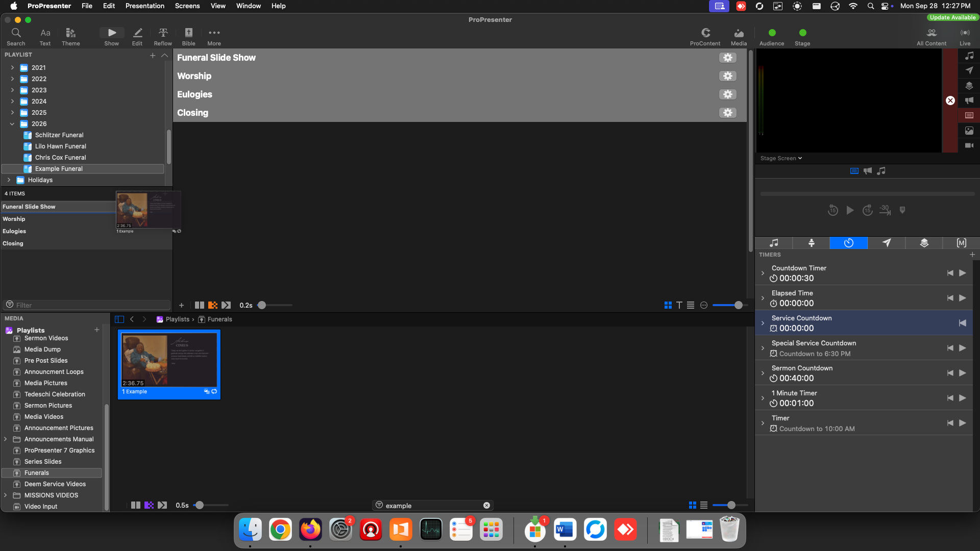
Task: Open the Bible tool in toolbar
Action: (188, 37)
